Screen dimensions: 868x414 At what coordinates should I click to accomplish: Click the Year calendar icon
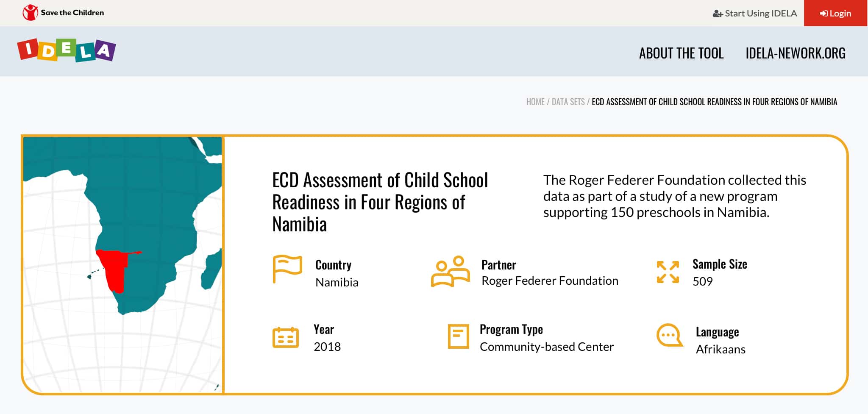286,337
